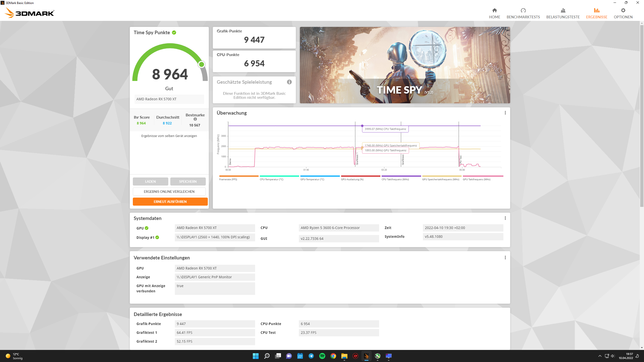644x362 pixels.
Task: Click Ergebnisse vom selben Gerät anzeigen
Action: pyautogui.click(x=169, y=136)
